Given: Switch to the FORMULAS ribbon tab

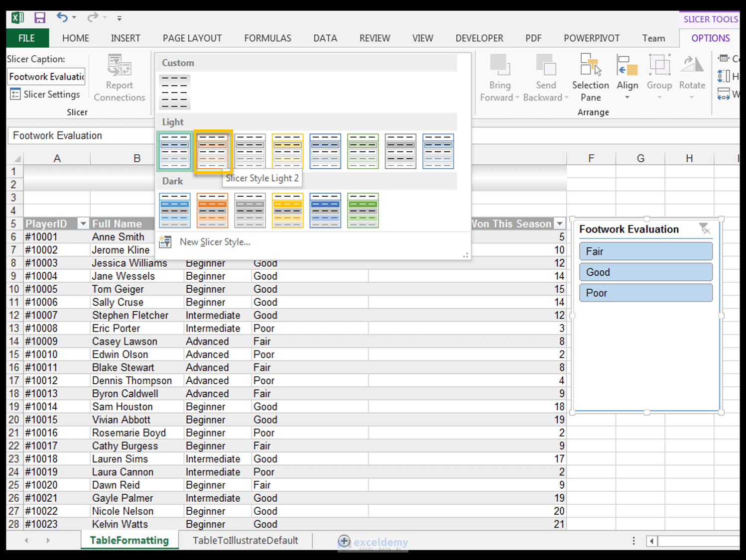Looking at the screenshot, I should (267, 38).
